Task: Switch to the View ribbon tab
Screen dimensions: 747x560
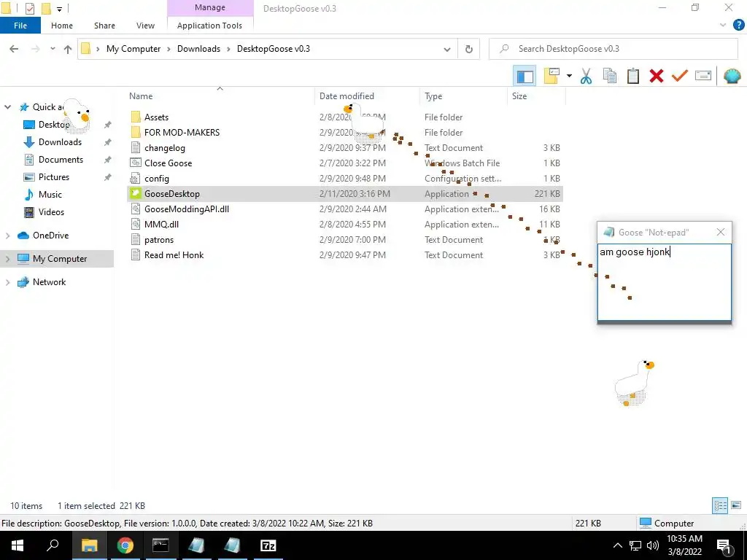Action: pyautogui.click(x=145, y=26)
